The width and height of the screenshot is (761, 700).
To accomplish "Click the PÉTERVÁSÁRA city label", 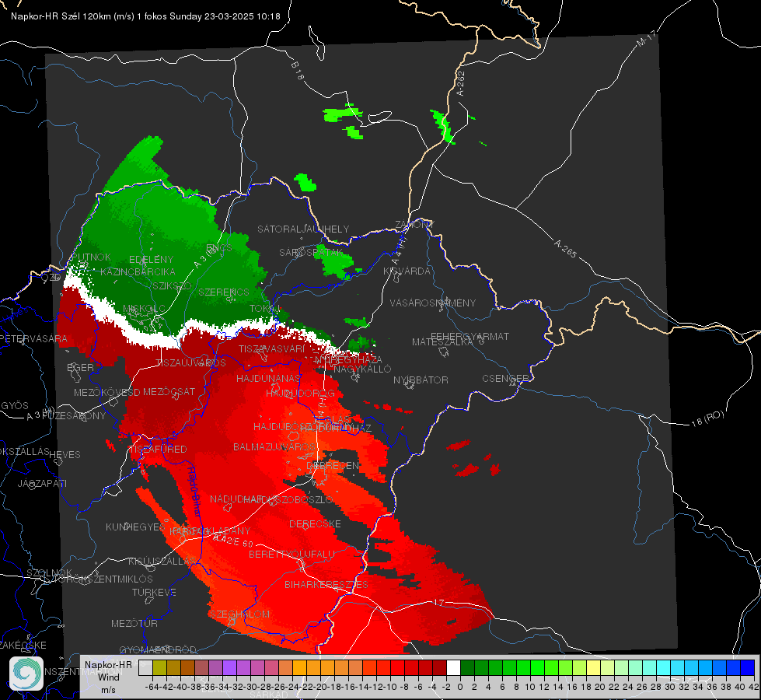I will click(34, 338).
